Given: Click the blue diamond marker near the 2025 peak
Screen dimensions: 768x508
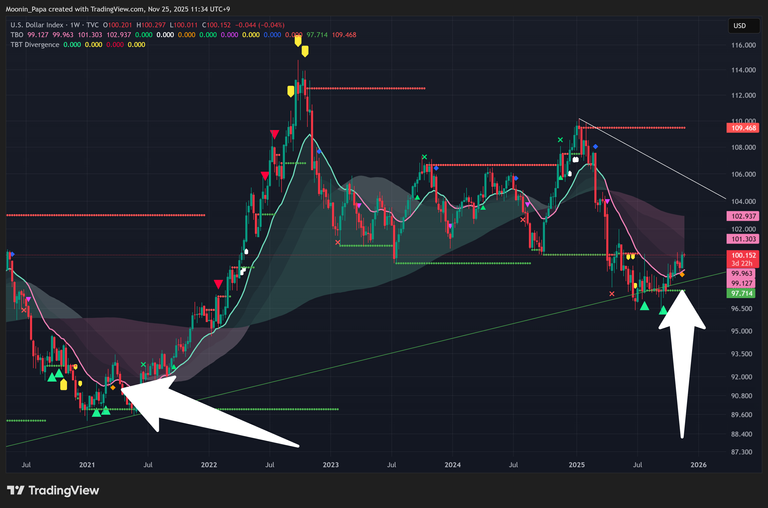Looking at the screenshot, I should click(x=596, y=147).
